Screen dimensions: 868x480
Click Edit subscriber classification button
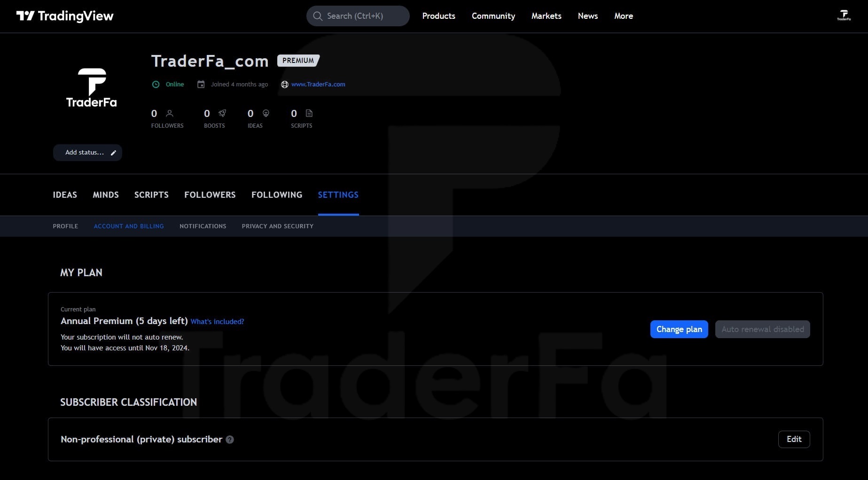pyautogui.click(x=794, y=439)
